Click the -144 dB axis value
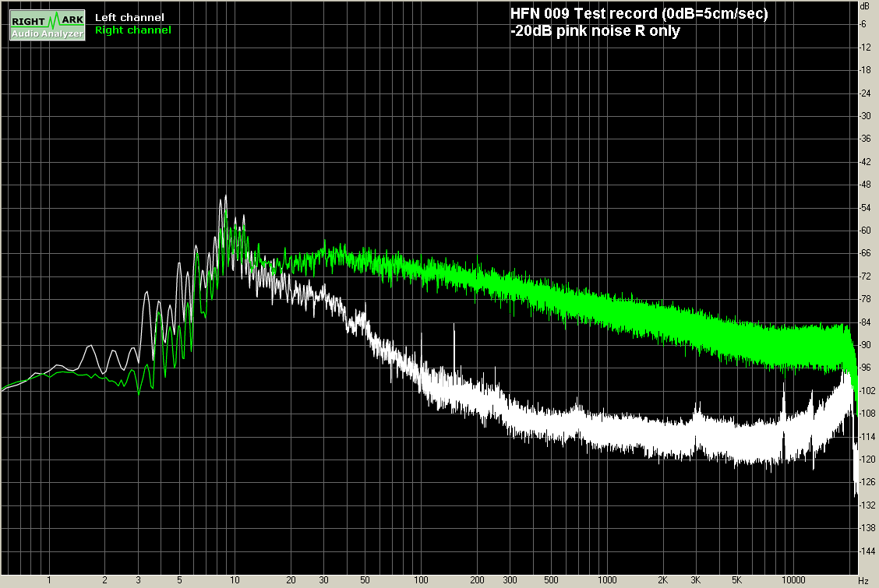 (867, 551)
